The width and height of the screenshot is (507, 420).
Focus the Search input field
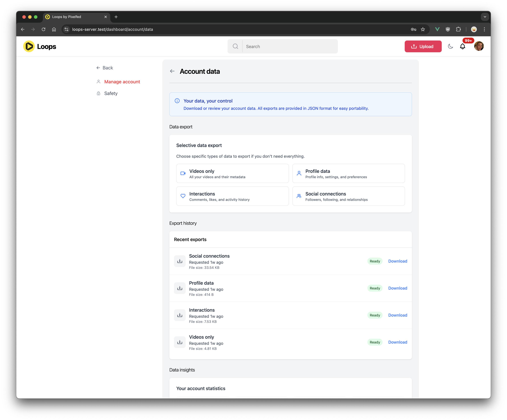(x=290, y=46)
